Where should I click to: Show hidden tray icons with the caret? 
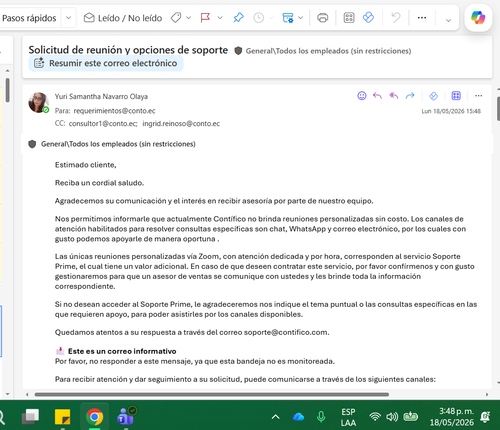coord(275,417)
